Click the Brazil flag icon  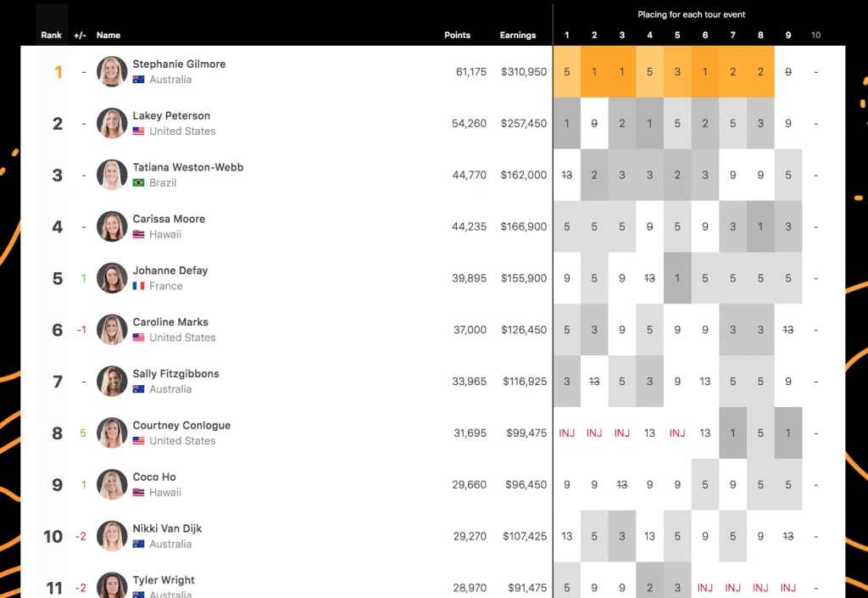tap(138, 182)
